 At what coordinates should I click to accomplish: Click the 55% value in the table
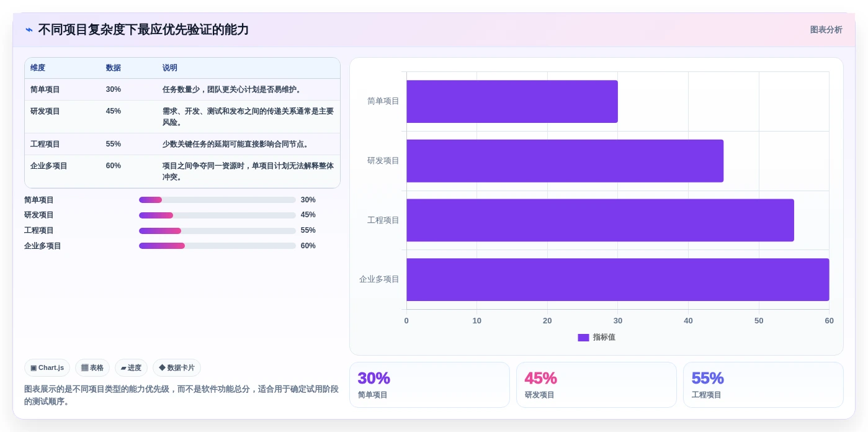(114, 144)
